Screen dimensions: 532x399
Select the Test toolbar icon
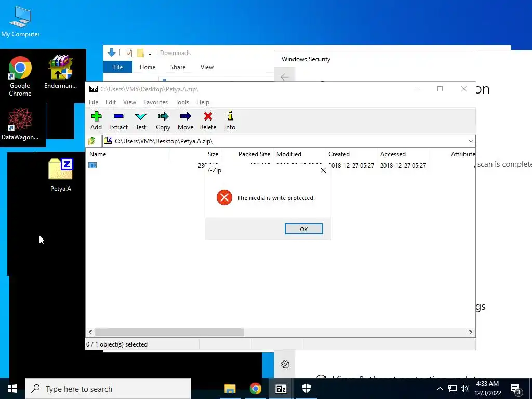(x=141, y=121)
